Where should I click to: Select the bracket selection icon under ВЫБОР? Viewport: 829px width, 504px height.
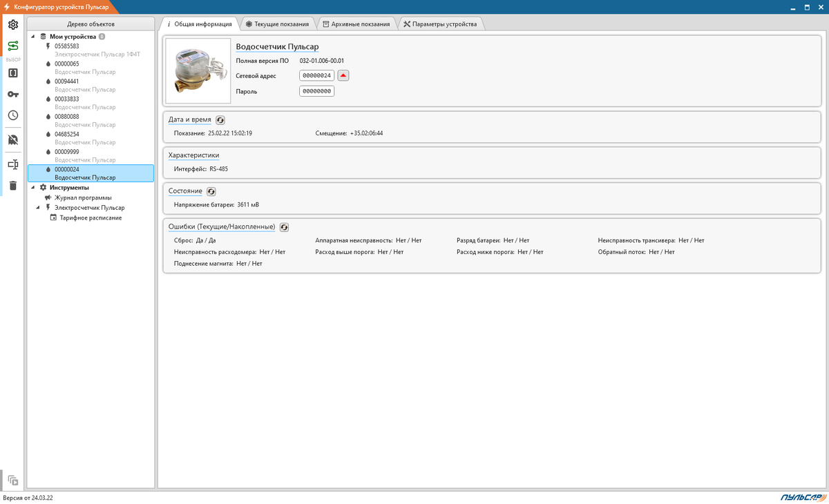(12, 73)
